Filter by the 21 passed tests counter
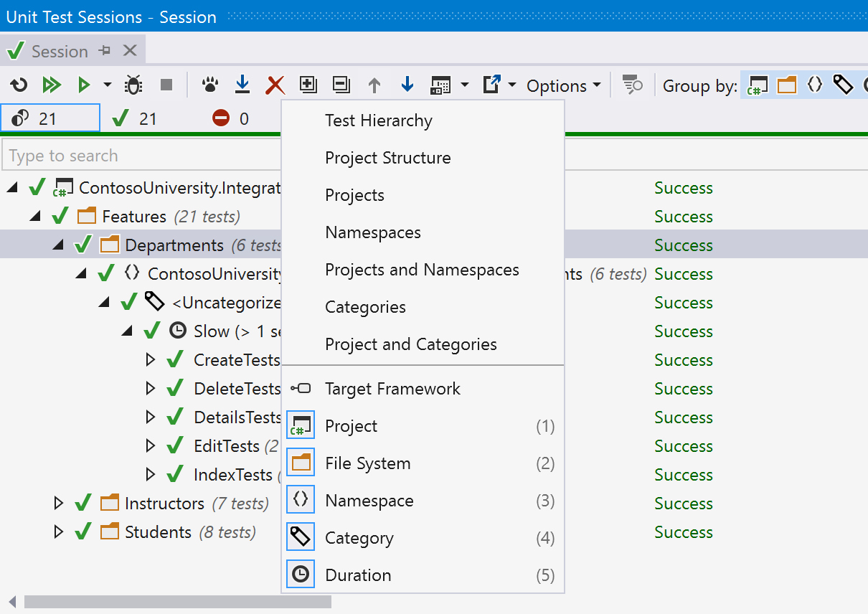The height and width of the screenshot is (614, 868). 135,119
